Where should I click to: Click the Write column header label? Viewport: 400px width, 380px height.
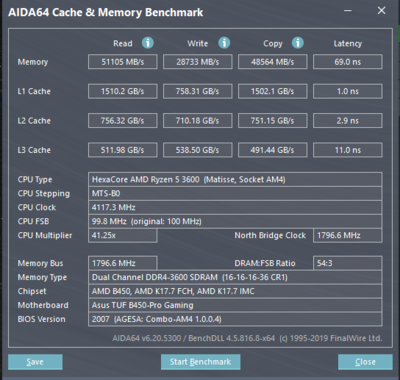click(x=198, y=43)
